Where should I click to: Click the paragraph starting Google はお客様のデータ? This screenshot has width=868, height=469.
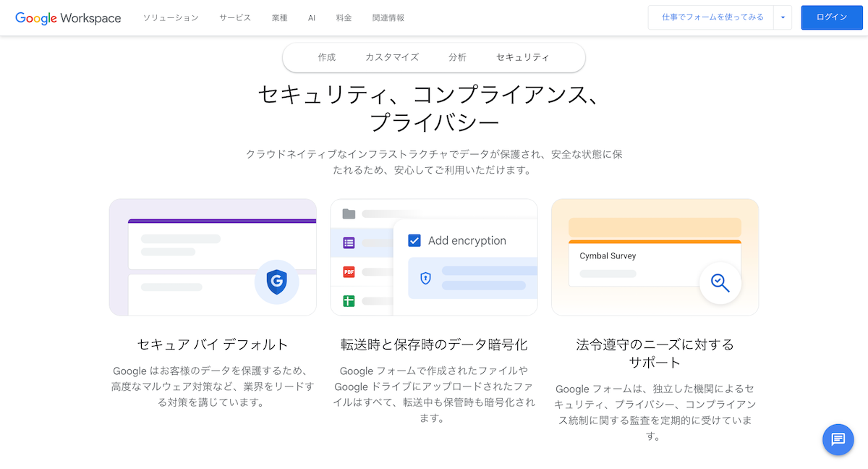213,386
